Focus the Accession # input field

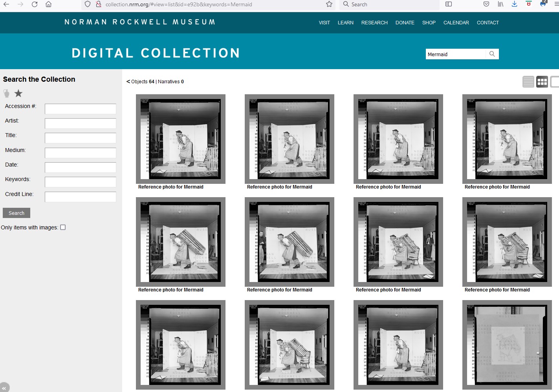pos(81,109)
